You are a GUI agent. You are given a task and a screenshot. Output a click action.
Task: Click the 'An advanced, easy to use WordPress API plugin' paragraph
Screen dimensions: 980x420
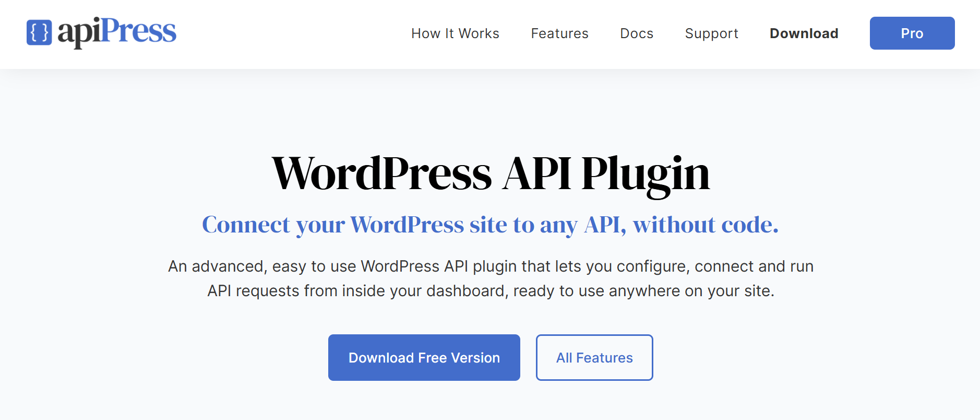491,278
